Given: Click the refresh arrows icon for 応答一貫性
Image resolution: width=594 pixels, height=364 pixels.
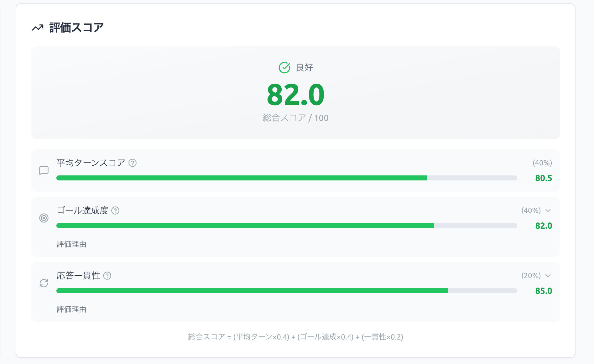Looking at the screenshot, I should (44, 283).
